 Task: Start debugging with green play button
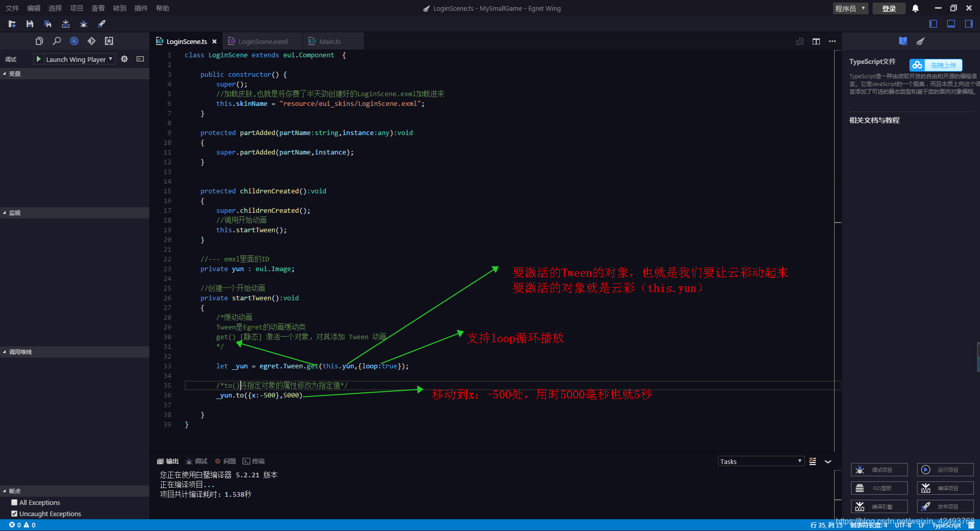[x=38, y=59]
